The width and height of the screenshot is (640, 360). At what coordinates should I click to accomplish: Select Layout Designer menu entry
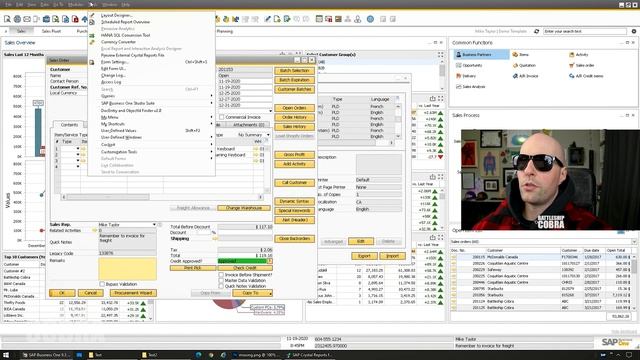click(x=152, y=15)
